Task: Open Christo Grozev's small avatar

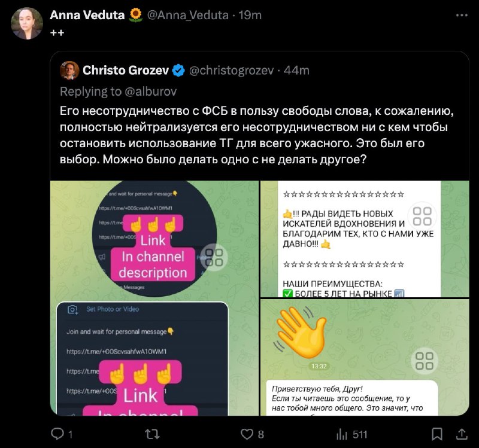Action: point(69,71)
